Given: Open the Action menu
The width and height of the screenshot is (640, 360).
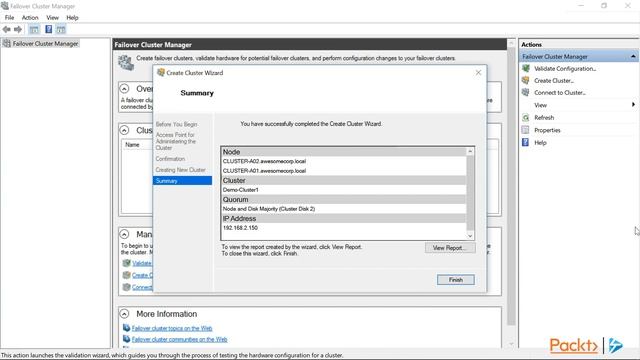Looking at the screenshot, I should (30, 18).
